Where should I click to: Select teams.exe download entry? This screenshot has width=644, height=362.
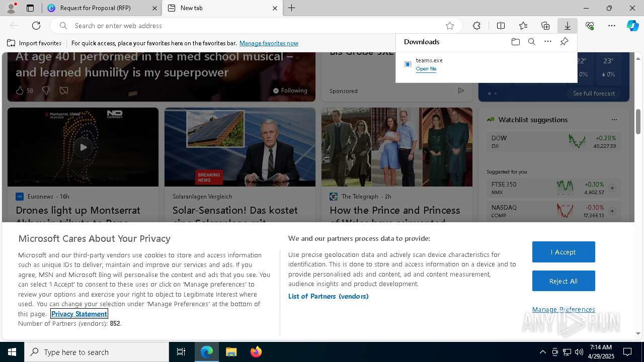point(486,64)
